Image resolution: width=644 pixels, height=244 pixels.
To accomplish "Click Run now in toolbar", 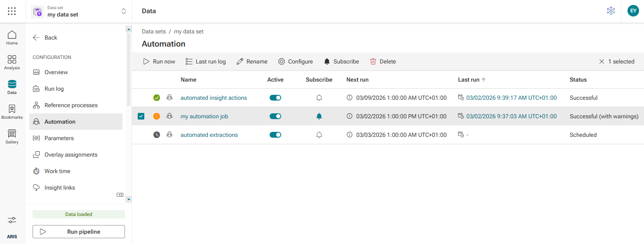I will [159, 61].
